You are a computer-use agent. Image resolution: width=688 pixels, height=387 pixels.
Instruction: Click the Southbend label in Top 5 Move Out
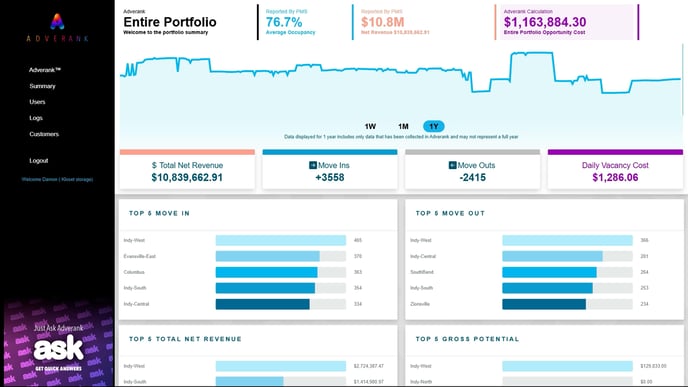pos(422,272)
